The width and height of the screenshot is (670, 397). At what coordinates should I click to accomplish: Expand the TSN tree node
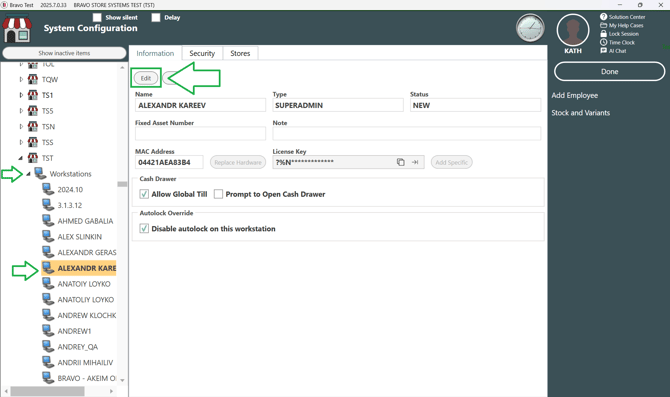pyautogui.click(x=21, y=126)
